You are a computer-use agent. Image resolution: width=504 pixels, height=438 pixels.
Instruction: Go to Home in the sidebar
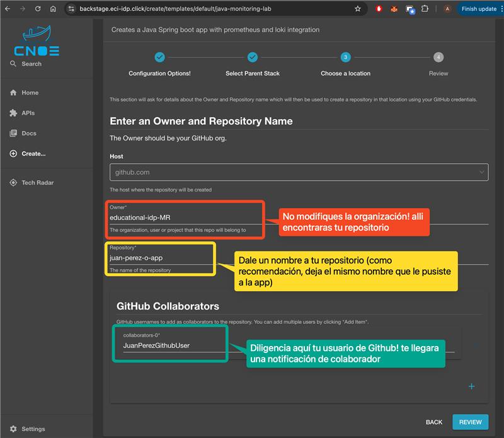point(30,93)
